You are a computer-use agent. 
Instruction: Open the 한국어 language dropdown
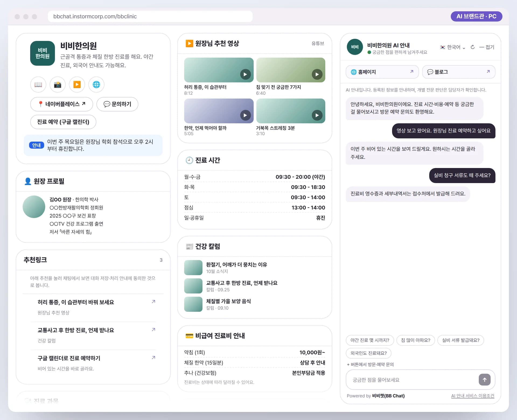[x=452, y=47]
